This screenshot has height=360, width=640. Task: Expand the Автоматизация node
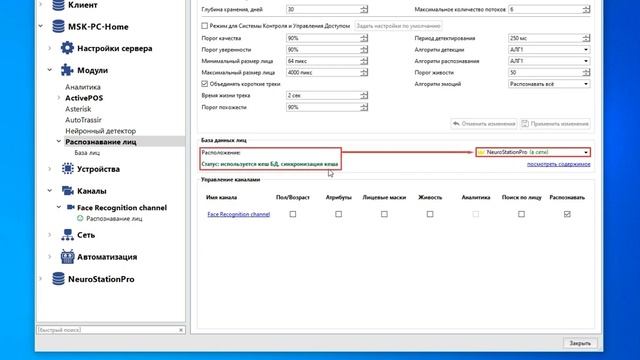50,257
